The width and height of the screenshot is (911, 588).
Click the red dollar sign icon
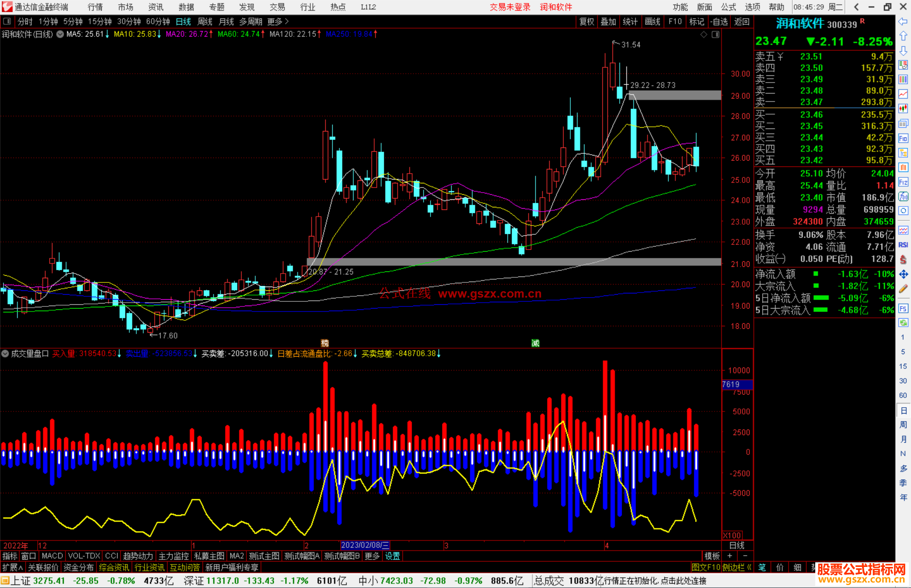point(903,260)
